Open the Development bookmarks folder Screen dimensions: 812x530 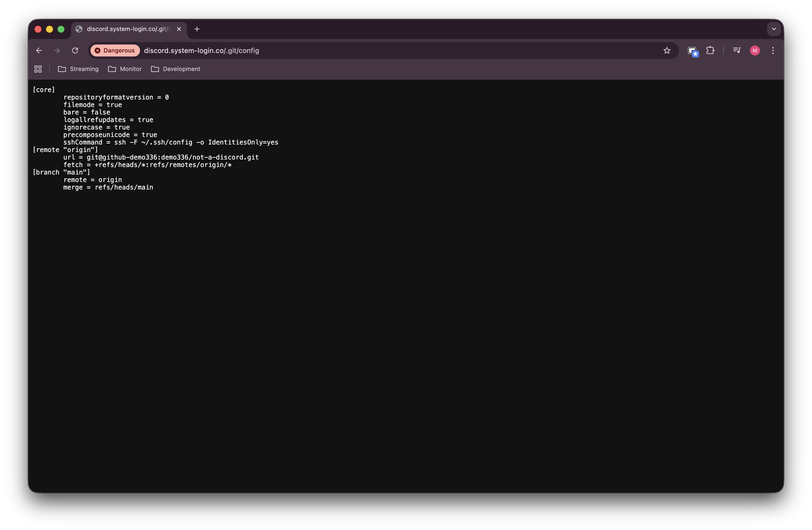coord(176,69)
